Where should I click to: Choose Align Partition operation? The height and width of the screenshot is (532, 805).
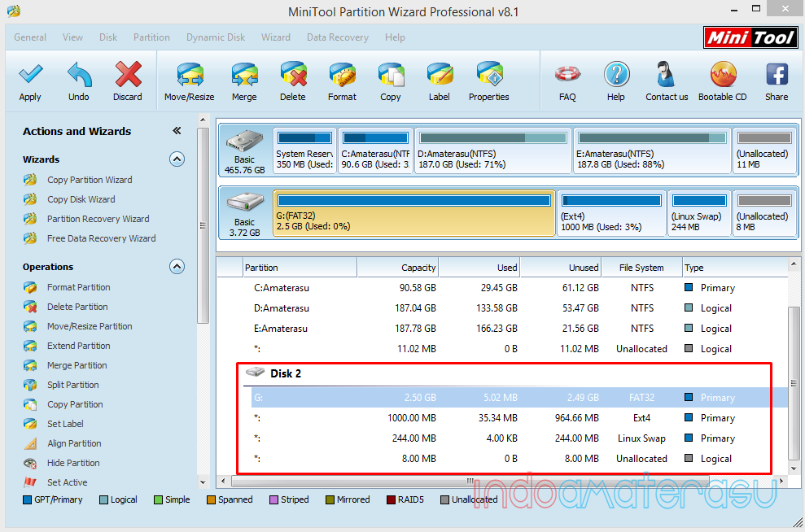click(74, 443)
